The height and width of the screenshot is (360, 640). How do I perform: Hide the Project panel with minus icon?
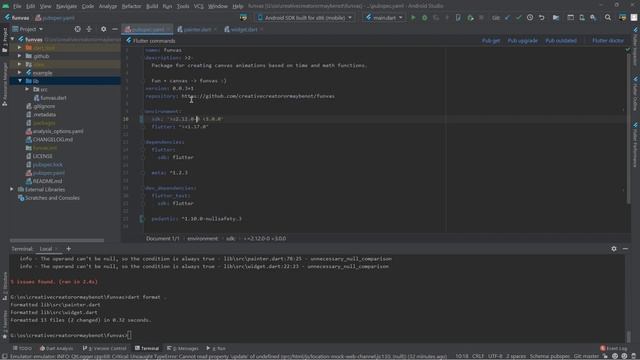point(115,29)
